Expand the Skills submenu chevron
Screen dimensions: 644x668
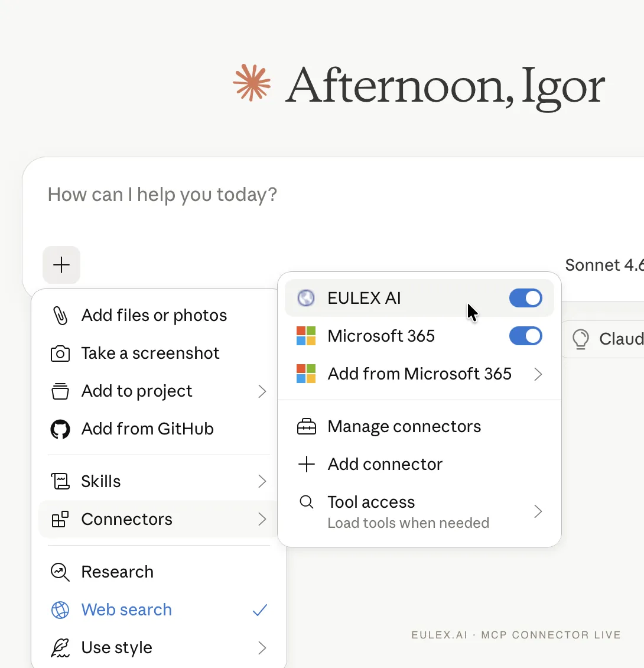tap(262, 481)
